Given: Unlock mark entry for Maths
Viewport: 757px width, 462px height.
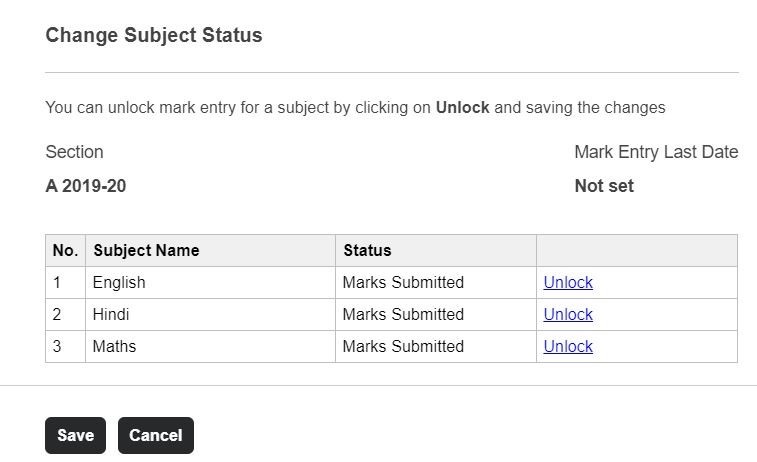Looking at the screenshot, I should pyautogui.click(x=568, y=346).
